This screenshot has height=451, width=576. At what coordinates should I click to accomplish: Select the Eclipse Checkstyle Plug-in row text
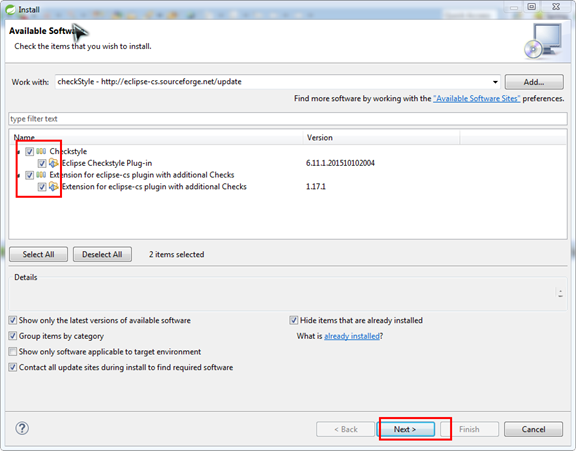107,163
